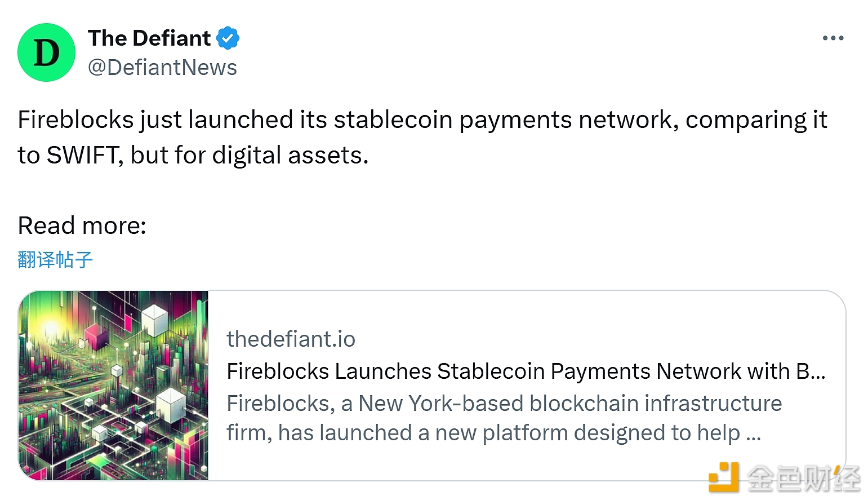Image resolution: width=868 pixels, height=500 pixels.
Task: Open the Fireblocks Launches Stablecoin Payments headline
Action: tap(526, 371)
